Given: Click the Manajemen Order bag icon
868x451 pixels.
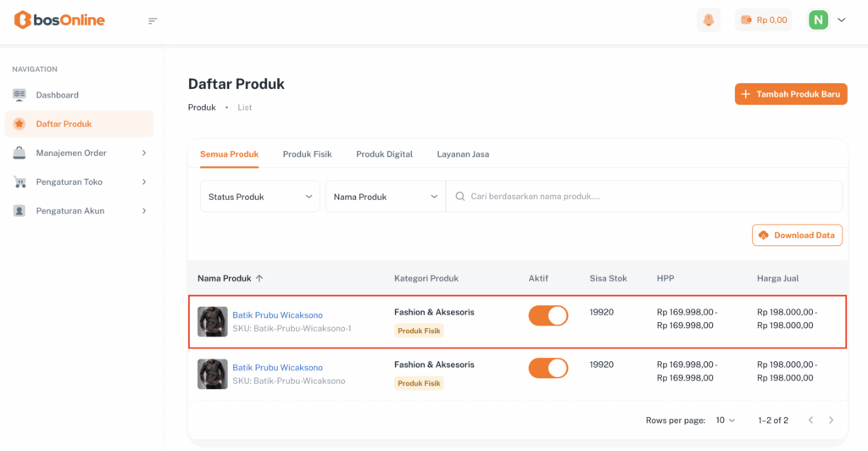Looking at the screenshot, I should 19,153.
